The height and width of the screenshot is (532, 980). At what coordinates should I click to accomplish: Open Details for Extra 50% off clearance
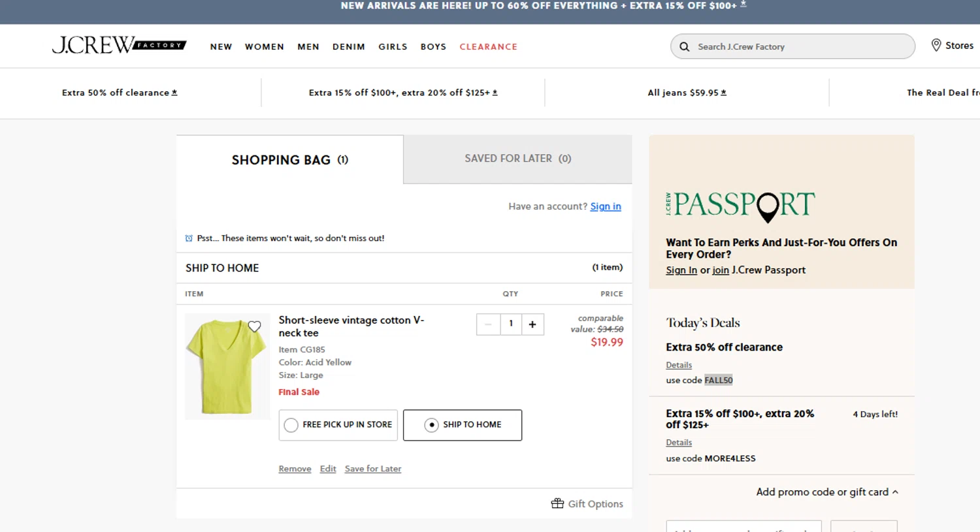tap(679, 365)
